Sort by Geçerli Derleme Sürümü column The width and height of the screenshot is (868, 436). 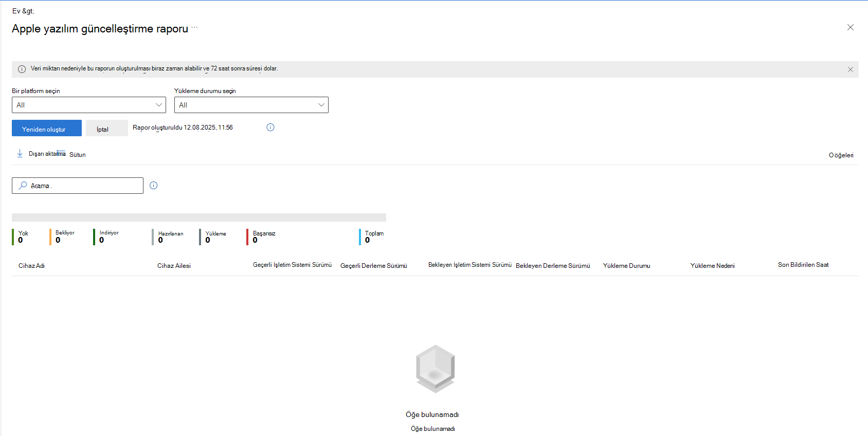[x=374, y=266]
